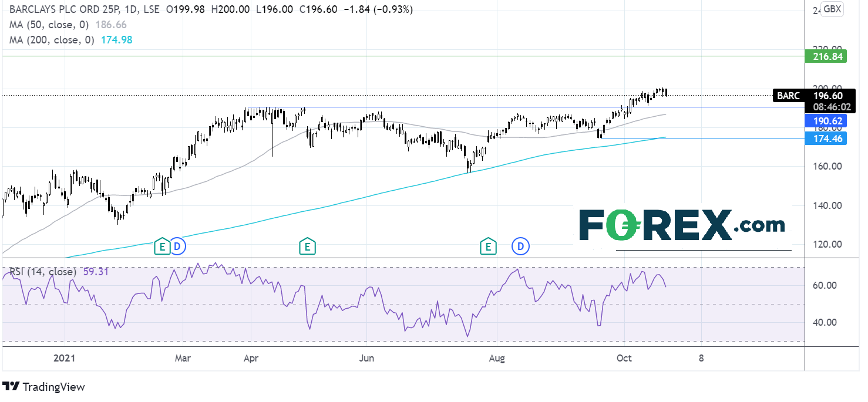Click the 40.00 RSI axis label

pos(826,322)
